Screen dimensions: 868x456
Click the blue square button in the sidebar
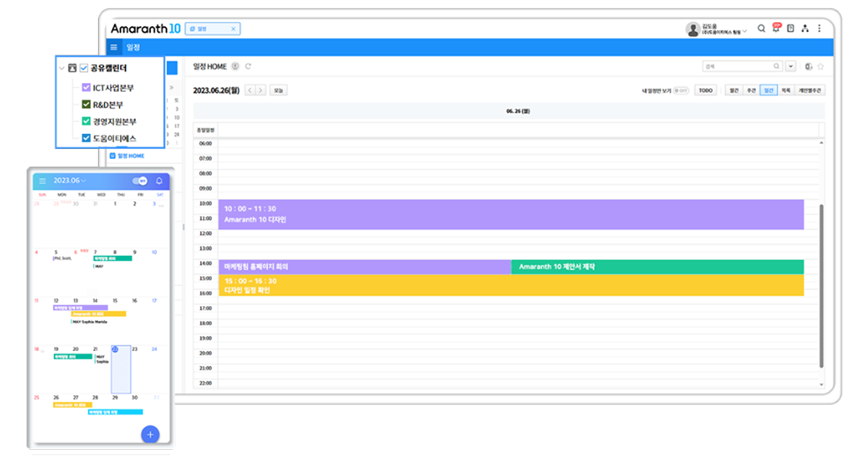pyautogui.click(x=172, y=68)
